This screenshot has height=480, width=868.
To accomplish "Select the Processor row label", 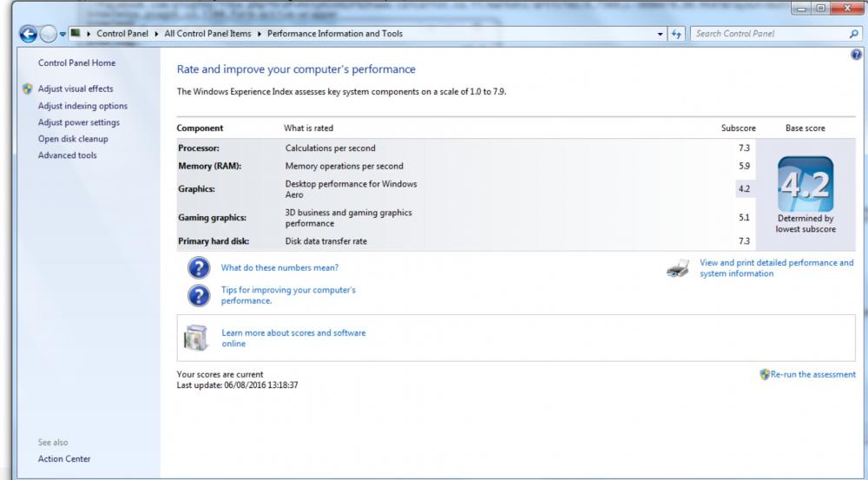I will point(199,148).
